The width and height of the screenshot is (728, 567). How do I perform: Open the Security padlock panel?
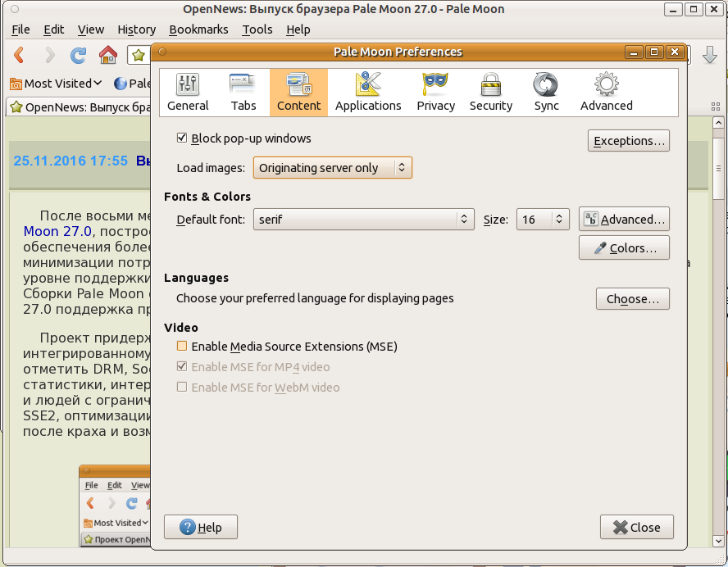pyautogui.click(x=490, y=92)
